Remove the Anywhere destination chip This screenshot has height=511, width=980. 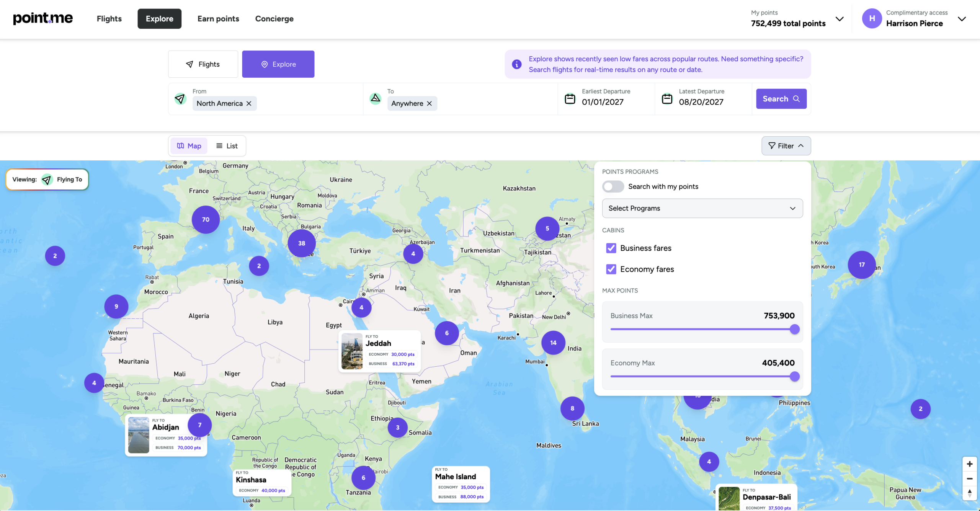(x=429, y=103)
